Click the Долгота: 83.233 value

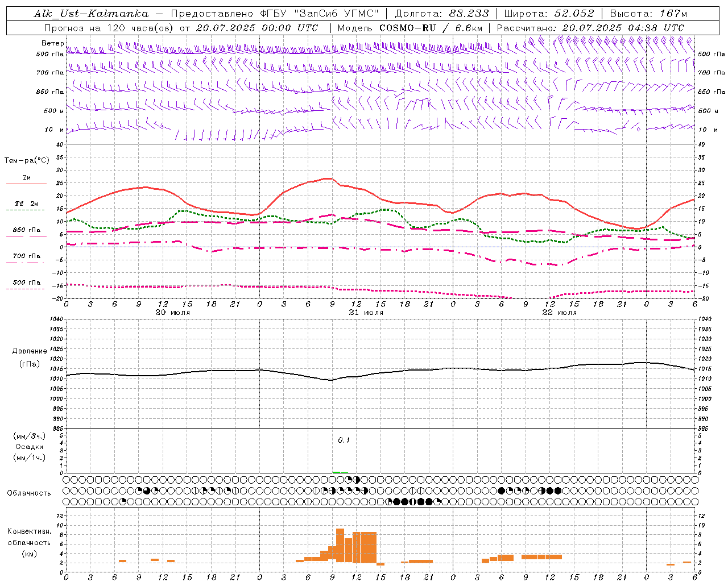click(442, 14)
